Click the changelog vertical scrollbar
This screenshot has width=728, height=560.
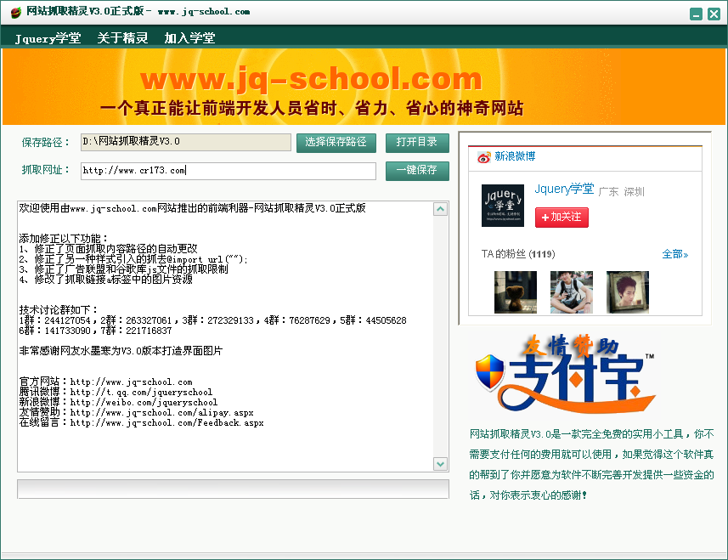click(441, 336)
